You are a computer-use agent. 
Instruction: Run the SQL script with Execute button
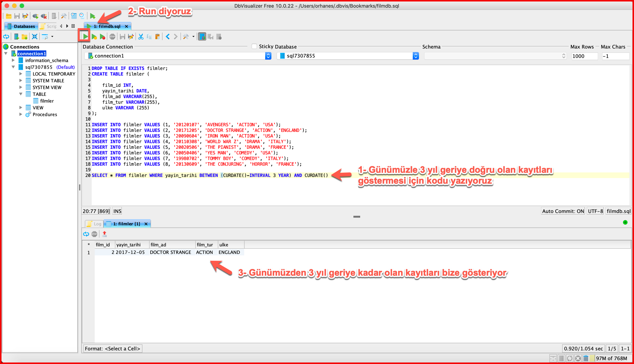coord(85,36)
